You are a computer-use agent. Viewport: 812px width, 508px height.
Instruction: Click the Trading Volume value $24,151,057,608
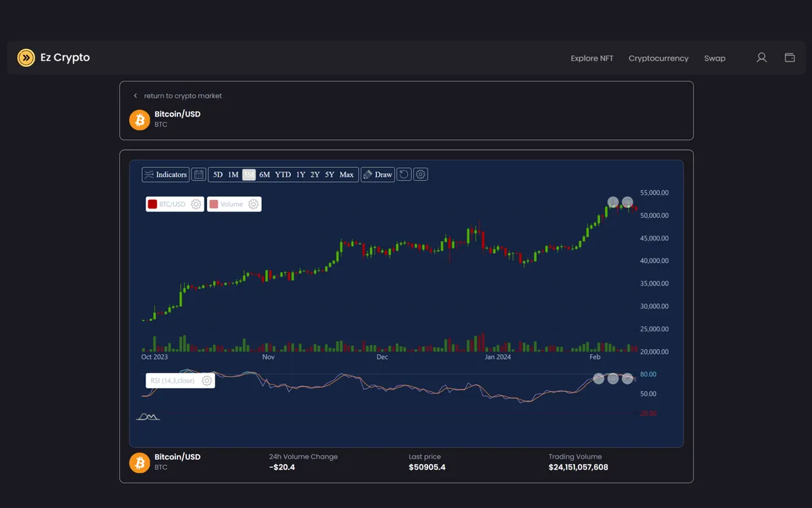tap(579, 467)
